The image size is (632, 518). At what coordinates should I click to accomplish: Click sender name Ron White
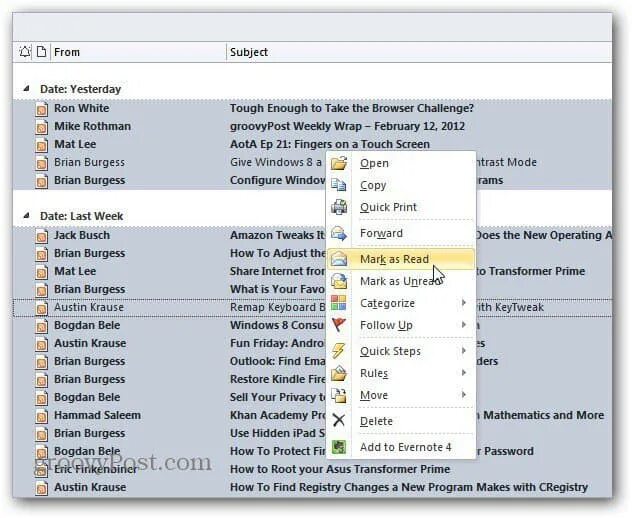coord(81,108)
